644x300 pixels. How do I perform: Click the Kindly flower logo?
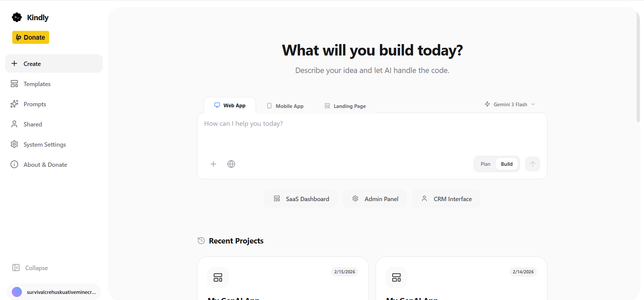click(x=17, y=17)
